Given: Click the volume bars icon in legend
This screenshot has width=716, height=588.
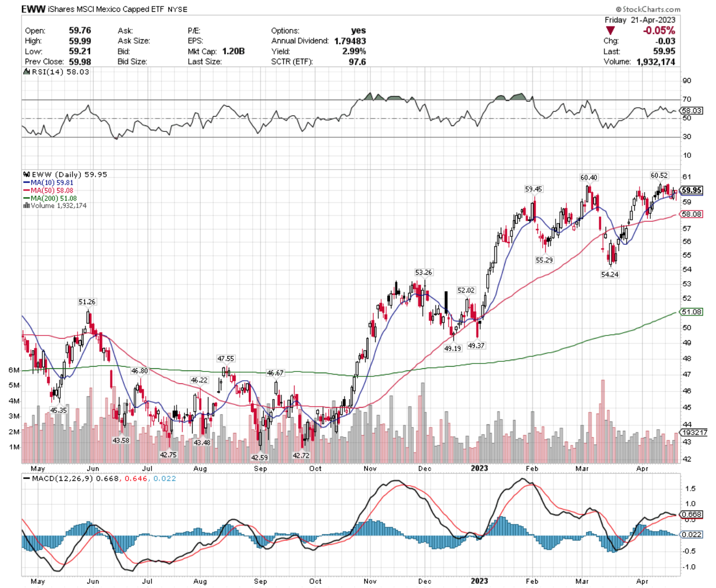Looking at the screenshot, I should [26, 206].
